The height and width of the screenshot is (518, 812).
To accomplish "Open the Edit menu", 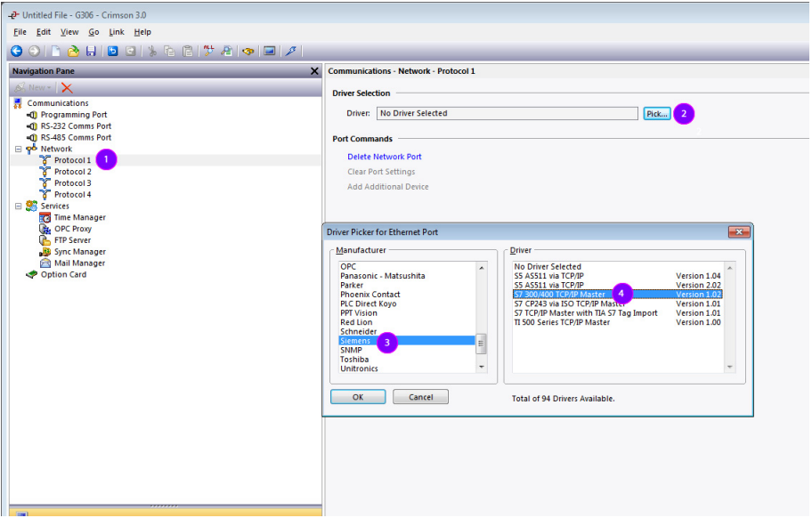I will (44, 32).
